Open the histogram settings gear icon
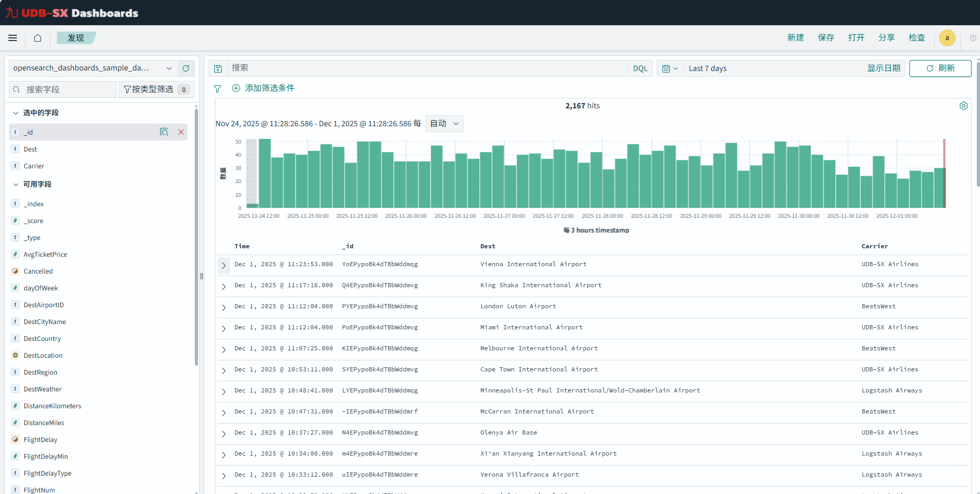The image size is (980, 494). coord(963,106)
